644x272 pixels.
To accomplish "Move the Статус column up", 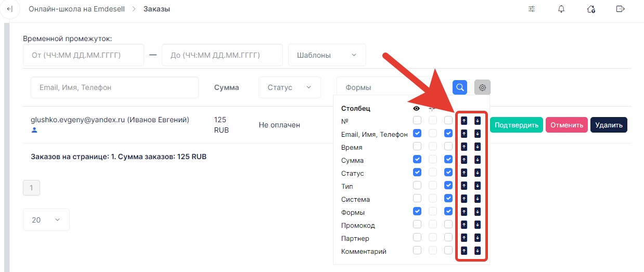I will coord(465,173).
